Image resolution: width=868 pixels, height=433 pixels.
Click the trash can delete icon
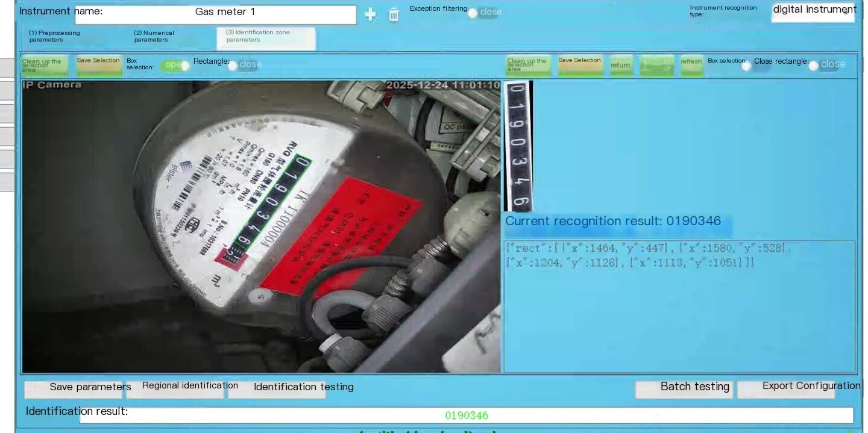pos(394,15)
